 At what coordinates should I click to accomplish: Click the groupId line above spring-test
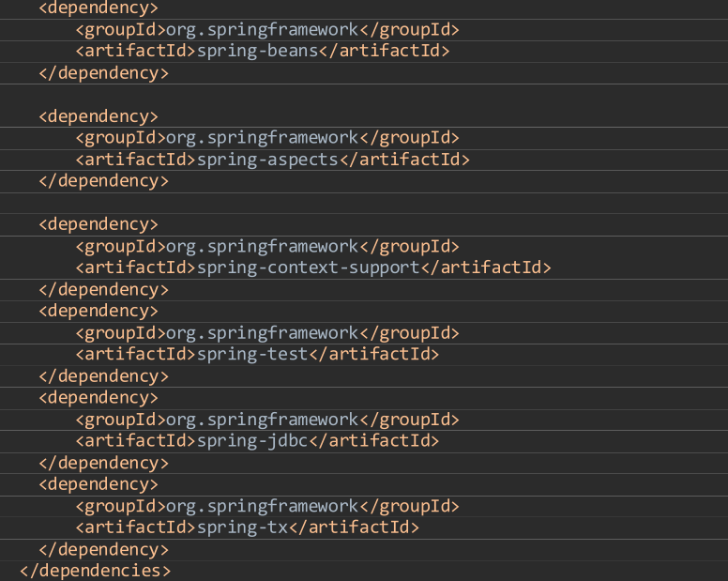(267, 333)
